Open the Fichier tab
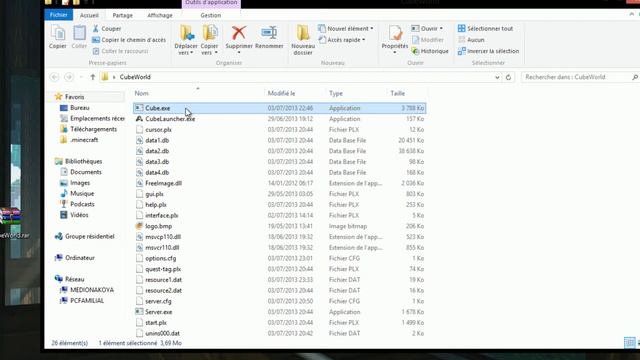 click(x=58, y=15)
